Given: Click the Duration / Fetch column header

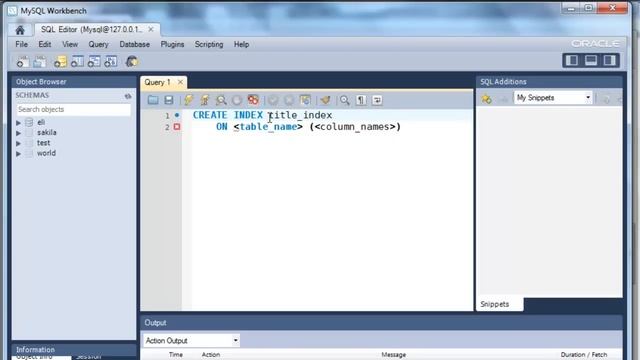Looking at the screenshot, I should pyautogui.click(x=584, y=355).
